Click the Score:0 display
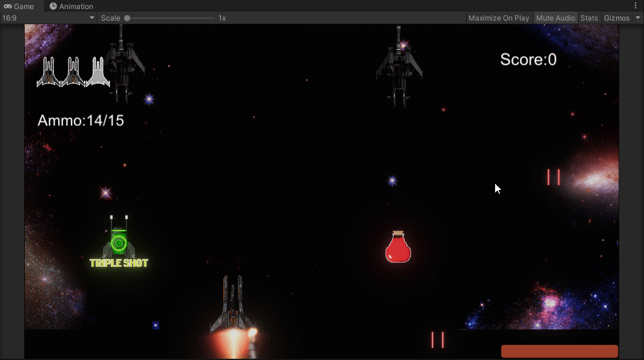This screenshot has width=644, height=360. tap(528, 59)
